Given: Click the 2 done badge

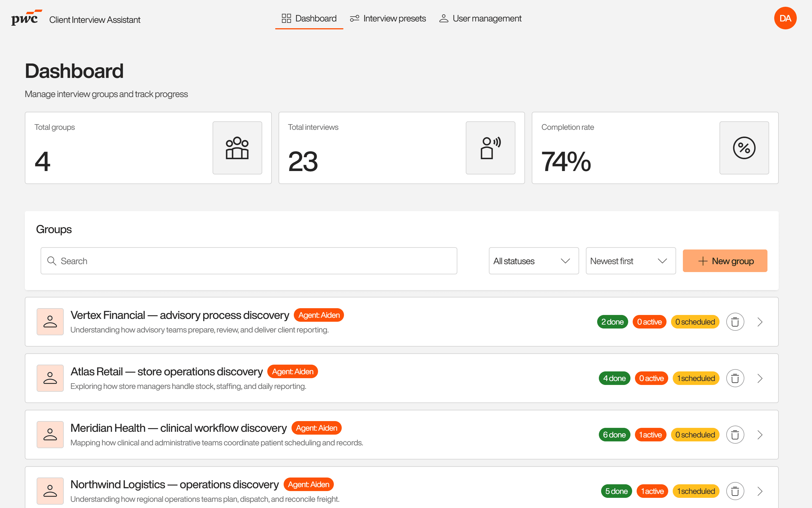Looking at the screenshot, I should [x=612, y=322].
